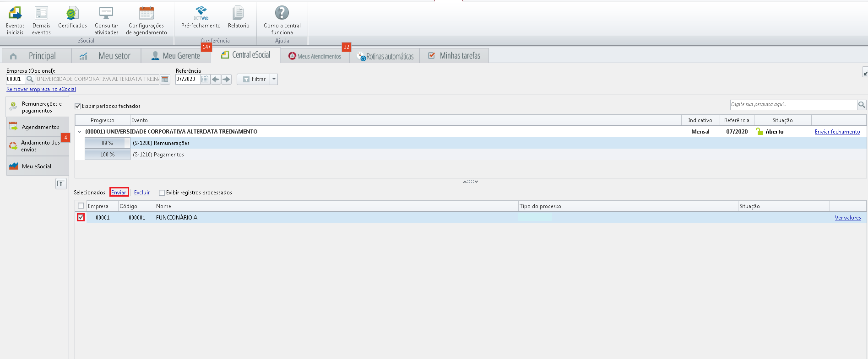Open Configurações de agendamento icon
Screen dimensions: 868x359
(146, 21)
